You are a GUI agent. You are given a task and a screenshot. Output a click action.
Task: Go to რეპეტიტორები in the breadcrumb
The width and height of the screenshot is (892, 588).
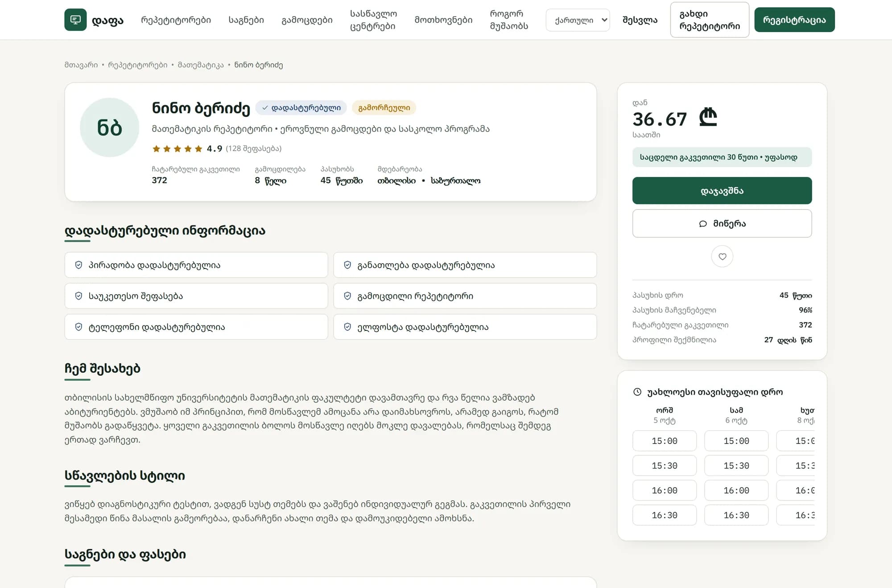tap(138, 65)
